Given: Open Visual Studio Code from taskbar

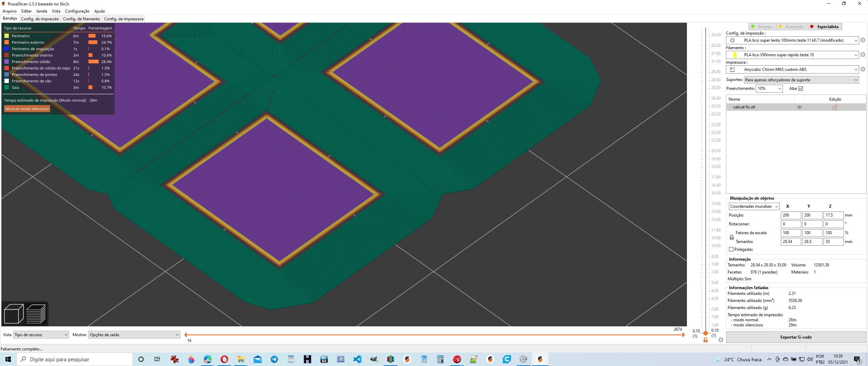Looking at the screenshot, I should (357, 359).
